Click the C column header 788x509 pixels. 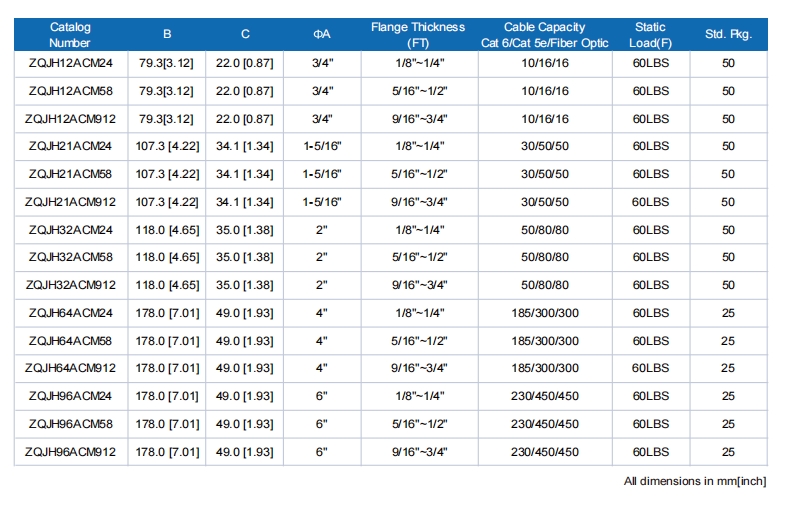[245, 35]
